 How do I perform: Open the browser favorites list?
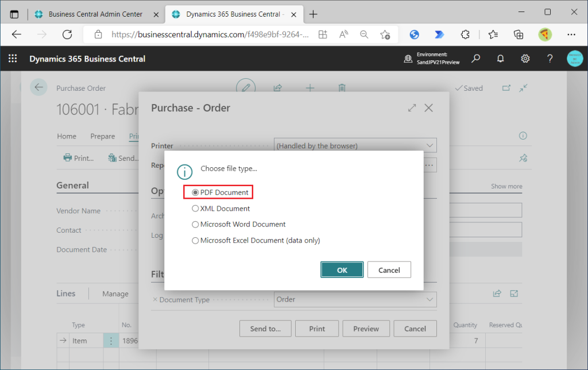pos(493,34)
